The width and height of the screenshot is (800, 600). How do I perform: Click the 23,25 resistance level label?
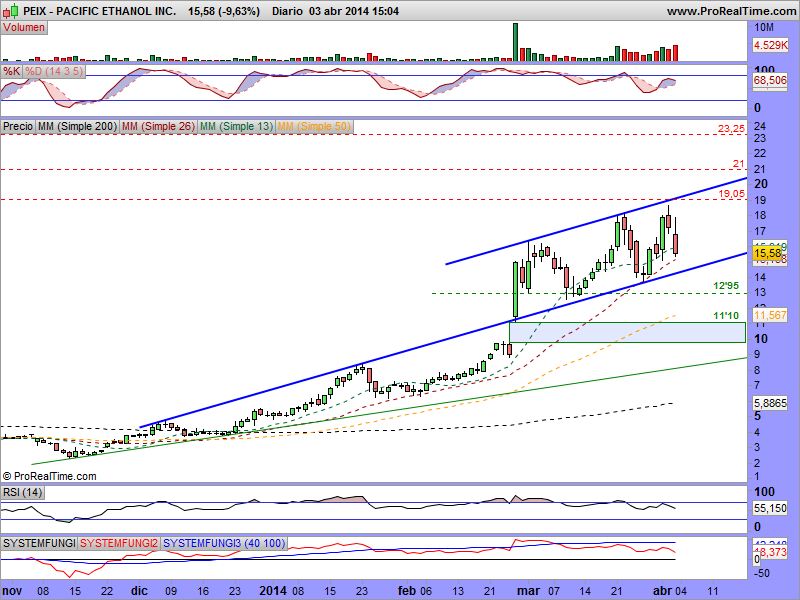[x=731, y=129]
